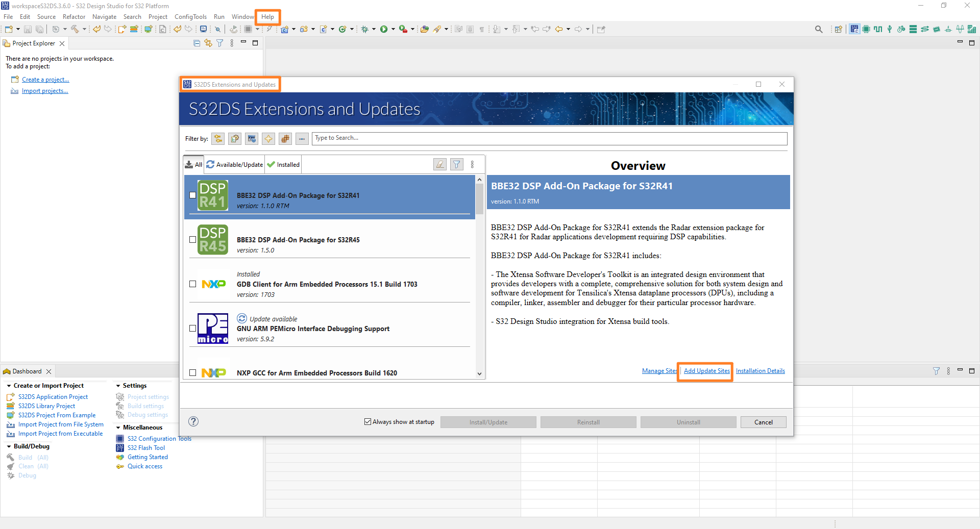Click the toolbar search magnifier icon
This screenshot has width=980, height=529.
click(819, 29)
